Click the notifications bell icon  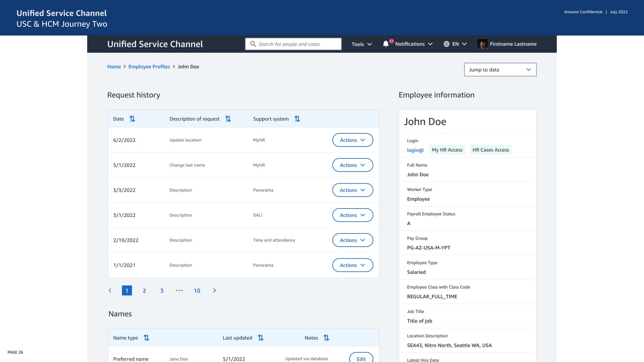coord(386,44)
